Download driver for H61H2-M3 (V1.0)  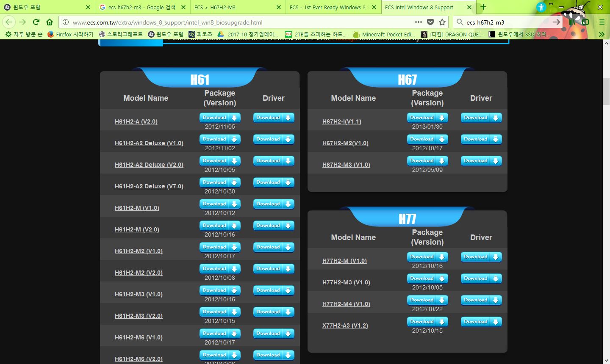click(274, 290)
